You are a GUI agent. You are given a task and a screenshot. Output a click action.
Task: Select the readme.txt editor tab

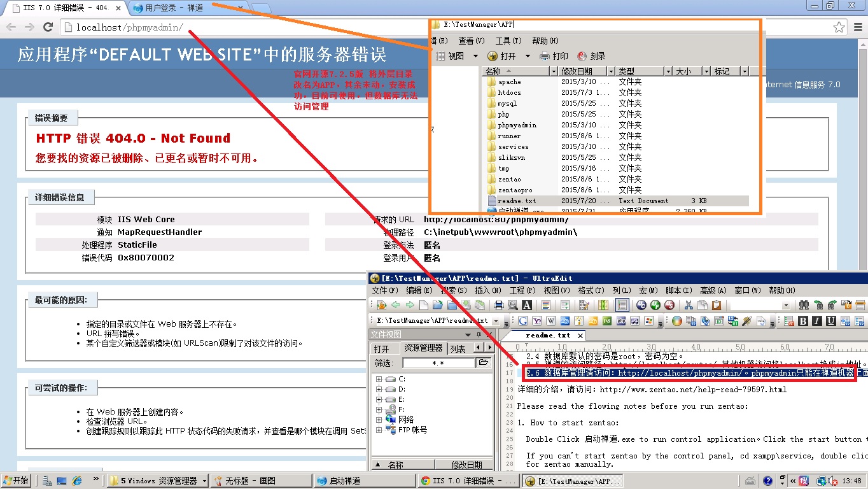coord(548,335)
